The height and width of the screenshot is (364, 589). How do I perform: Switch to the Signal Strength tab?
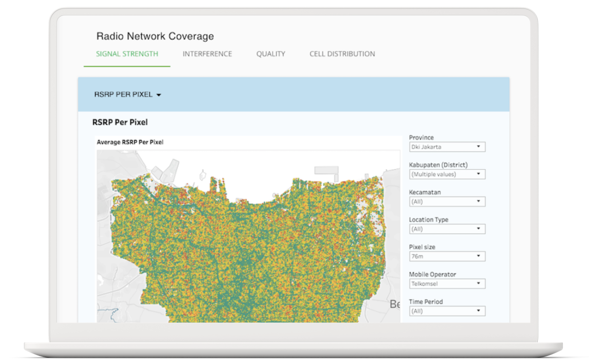click(127, 54)
